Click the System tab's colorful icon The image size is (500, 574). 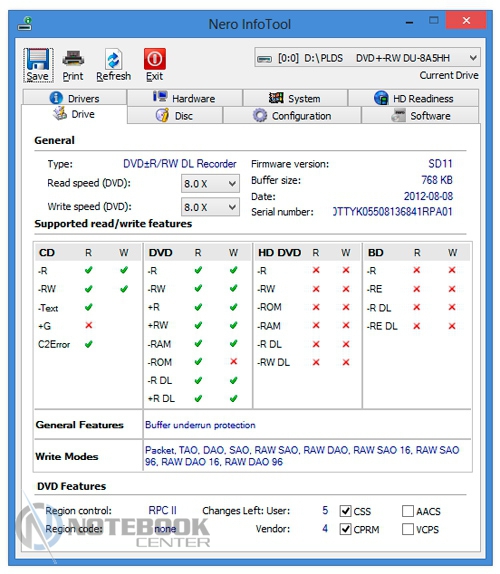(x=276, y=98)
